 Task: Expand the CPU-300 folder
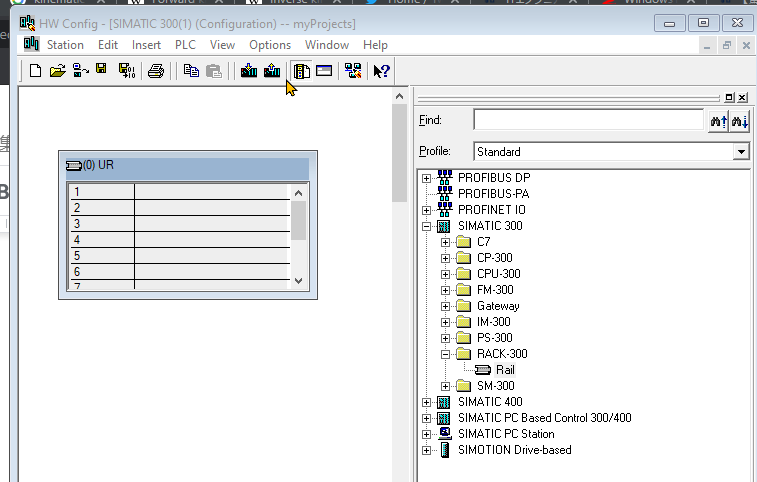tap(446, 274)
